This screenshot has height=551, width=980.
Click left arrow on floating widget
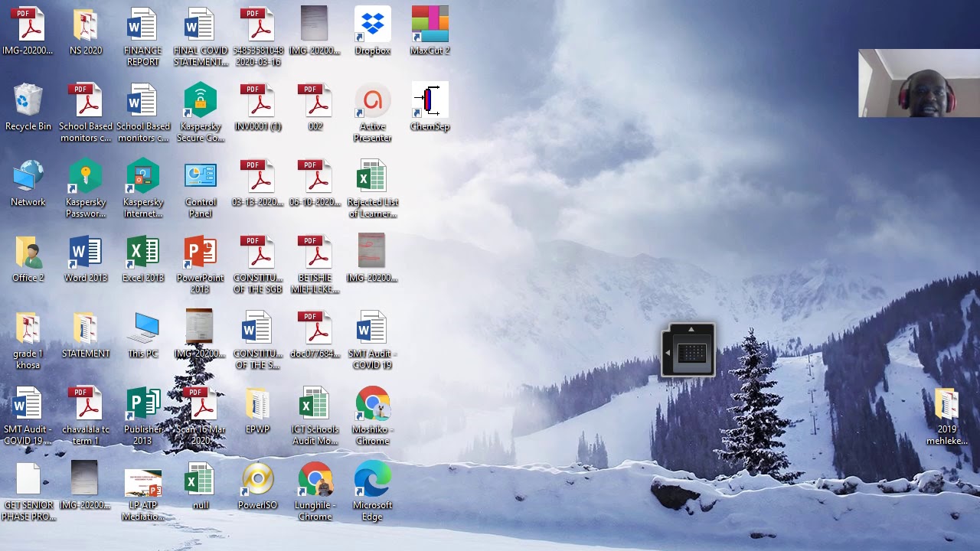pyautogui.click(x=668, y=353)
